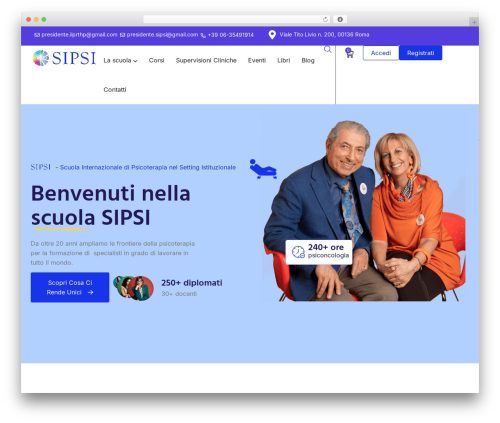
Task: Click the graduates avatar group thumbnail
Action: click(x=133, y=288)
